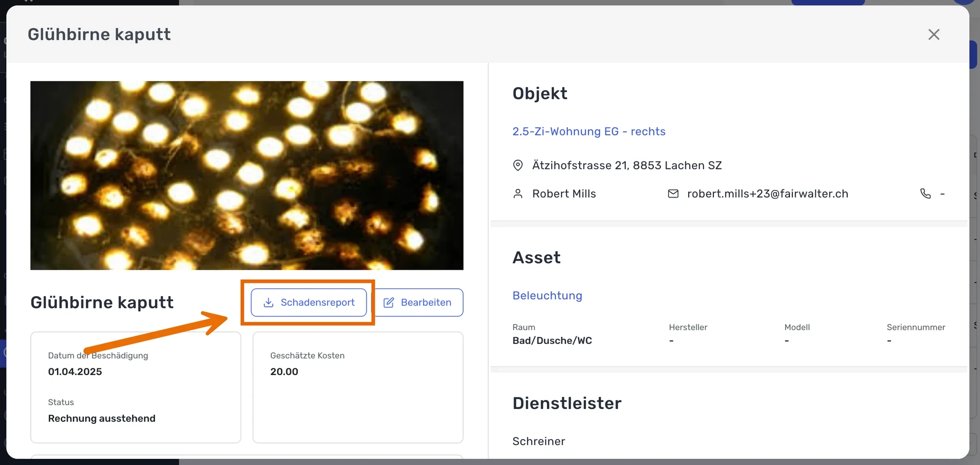
Task: Click the damage photo of lights
Action: (x=247, y=176)
